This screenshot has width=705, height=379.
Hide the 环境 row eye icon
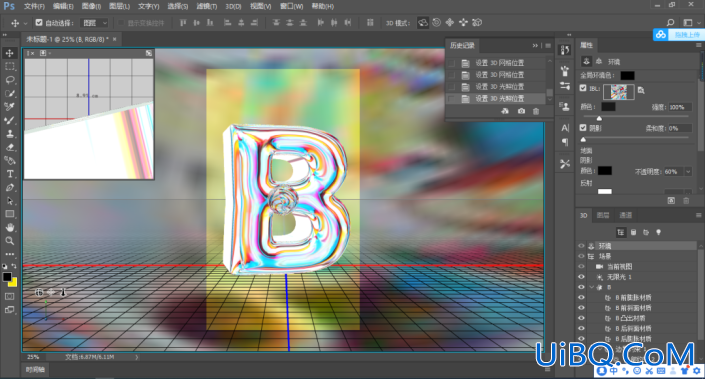pos(581,246)
